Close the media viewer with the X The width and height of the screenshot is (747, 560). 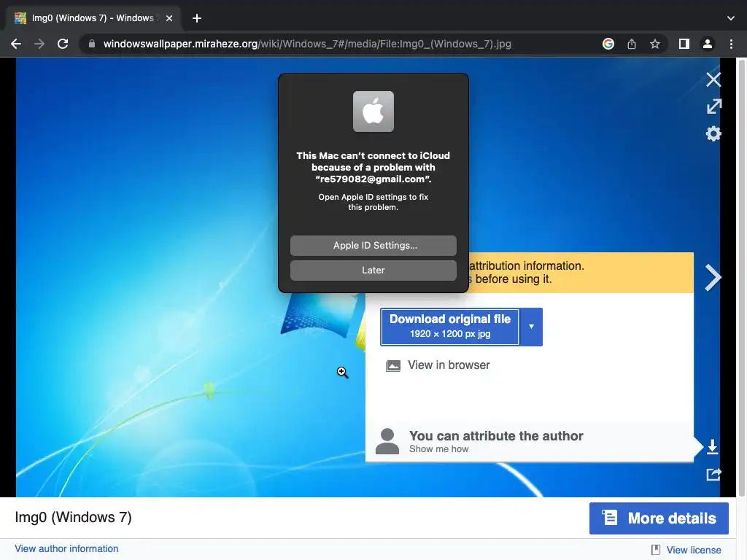(x=713, y=79)
